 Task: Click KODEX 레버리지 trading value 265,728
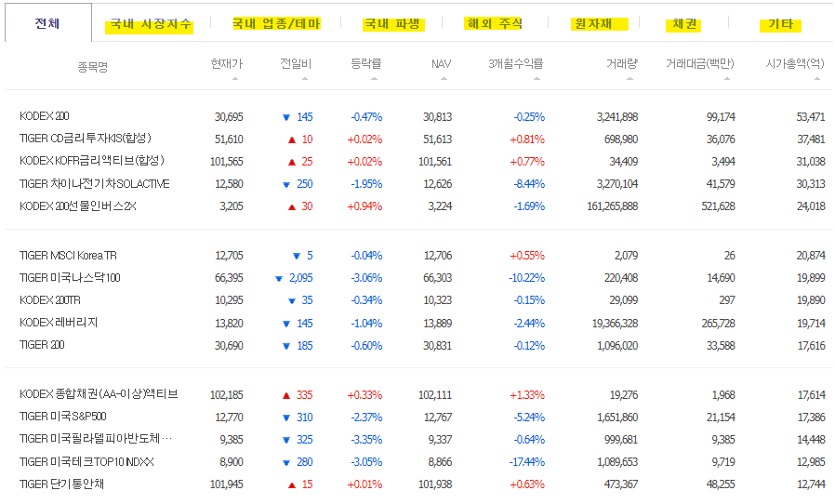[719, 324]
